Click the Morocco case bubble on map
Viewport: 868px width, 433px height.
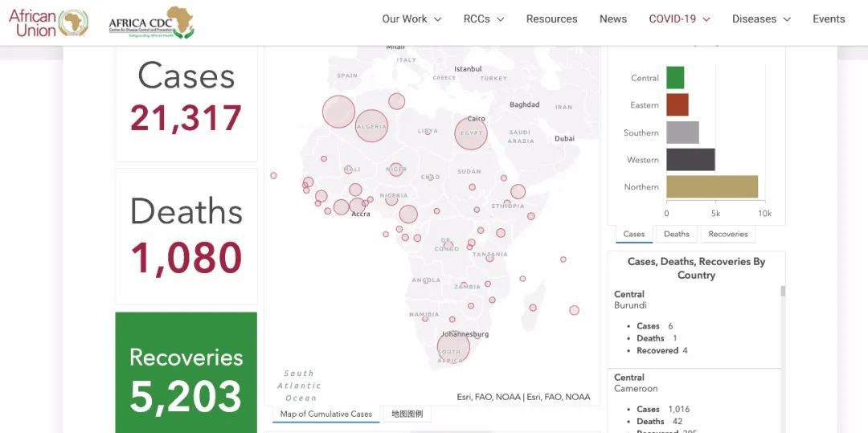click(x=338, y=112)
